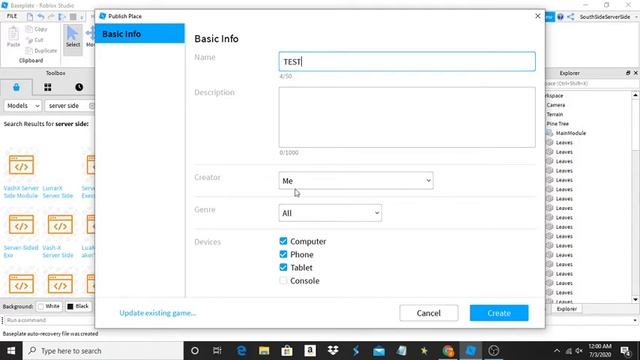Set Toolbox background to Black
The width and height of the screenshot is (640, 360).
tap(78, 306)
